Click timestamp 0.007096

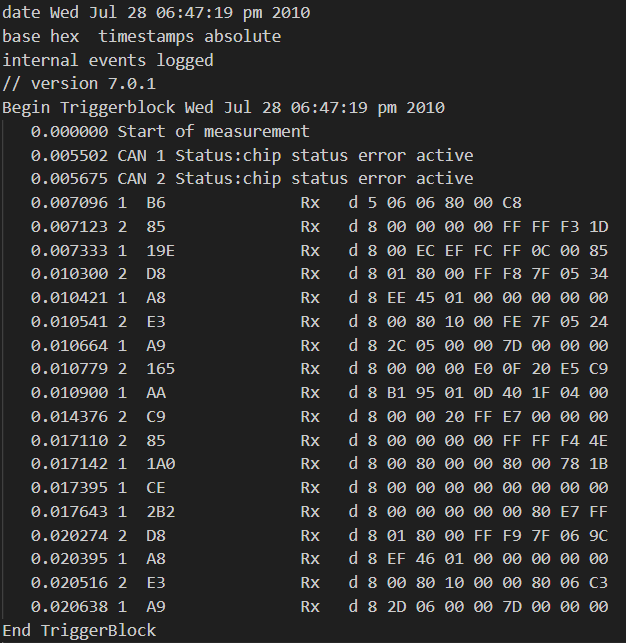click(x=69, y=202)
